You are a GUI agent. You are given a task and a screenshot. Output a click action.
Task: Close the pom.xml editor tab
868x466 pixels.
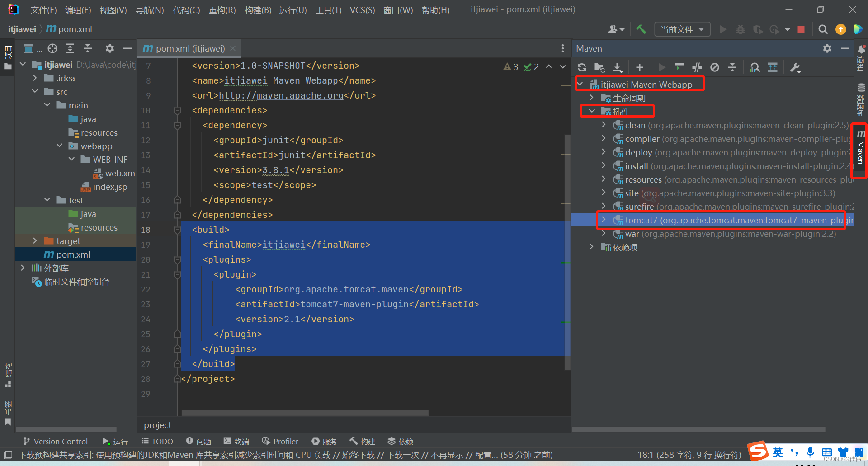click(233, 48)
